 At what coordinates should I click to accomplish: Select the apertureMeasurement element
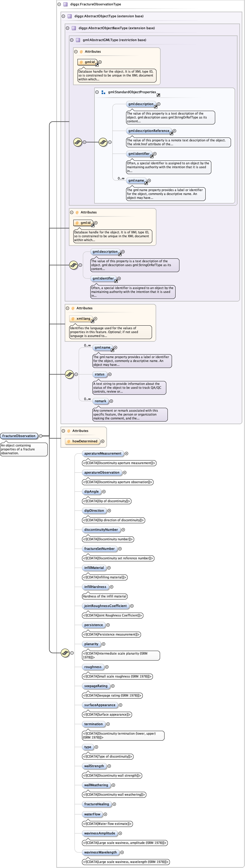[103, 454]
